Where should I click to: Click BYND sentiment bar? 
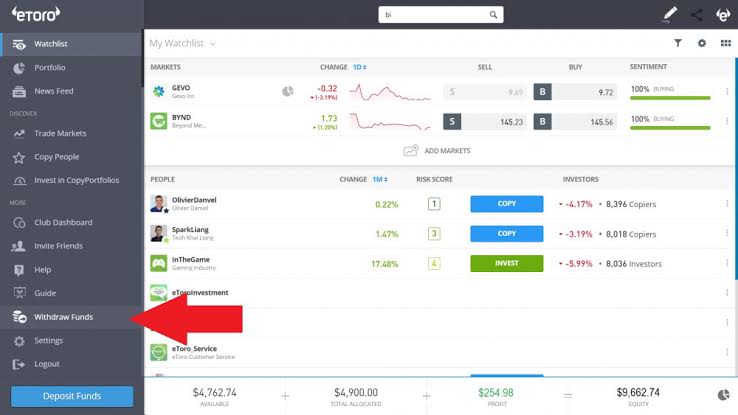pyautogui.click(x=670, y=128)
